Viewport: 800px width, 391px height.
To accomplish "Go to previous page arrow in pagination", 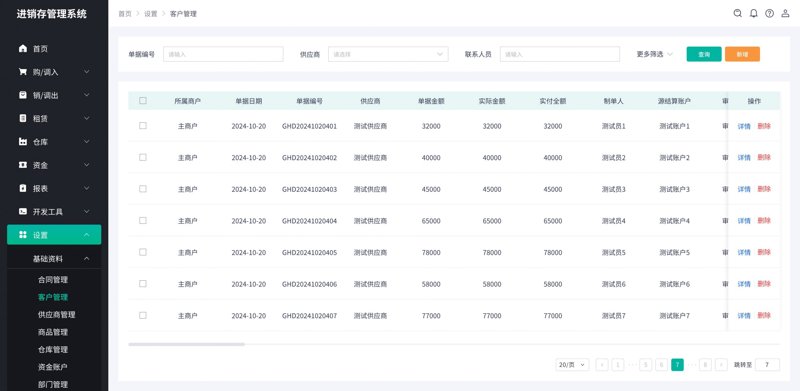I will [x=602, y=364].
